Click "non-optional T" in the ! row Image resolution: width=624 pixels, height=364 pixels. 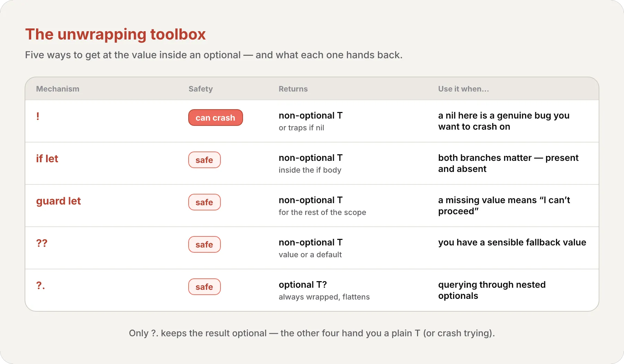(x=311, y=115)
